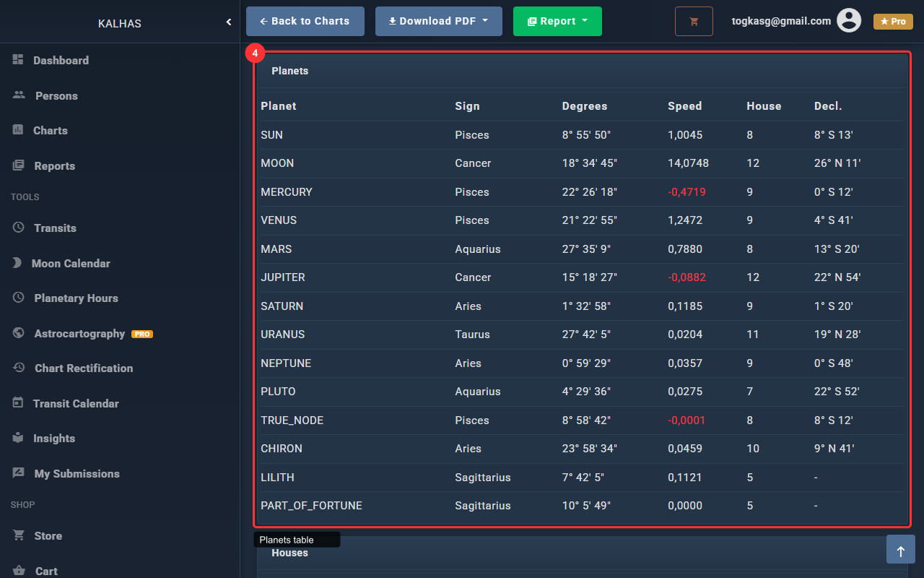Click the Chart Rectification history icon
924x578 pixels.
click(x=19, y=368)
